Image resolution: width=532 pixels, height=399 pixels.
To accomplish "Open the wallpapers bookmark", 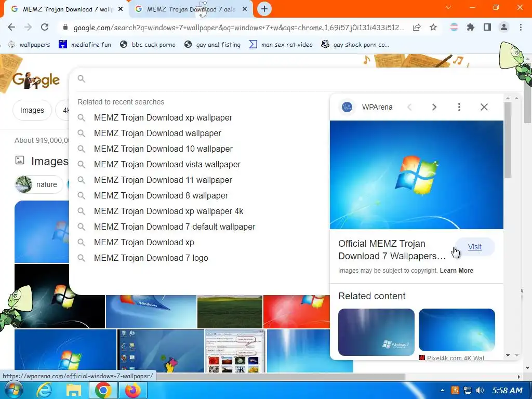I will click(x=30, y=45).
